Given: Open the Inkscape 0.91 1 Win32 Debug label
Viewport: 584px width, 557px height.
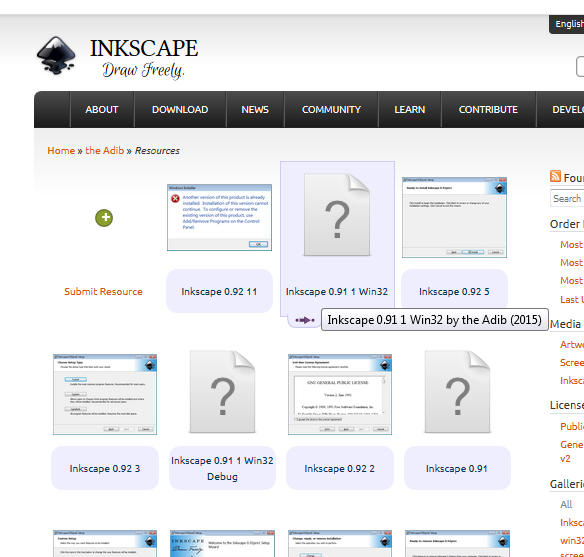Looking at the screenshot, I should pyautogui.click(x=222, y=468).
